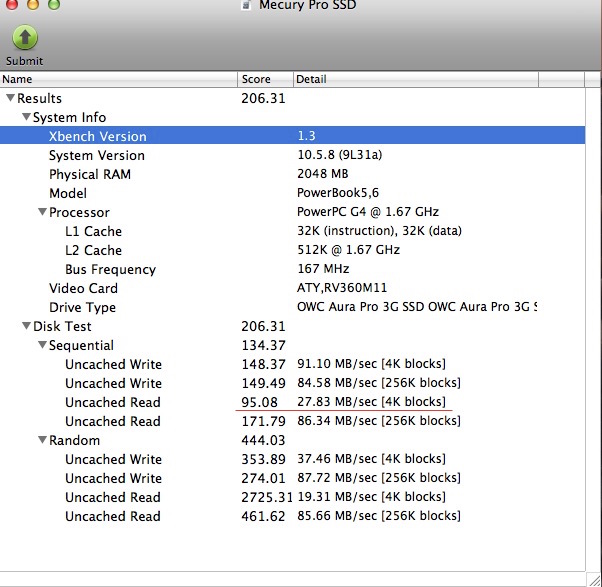Select the L2 Cache row
Screen dimensions: 602x587
click(293, 250)
